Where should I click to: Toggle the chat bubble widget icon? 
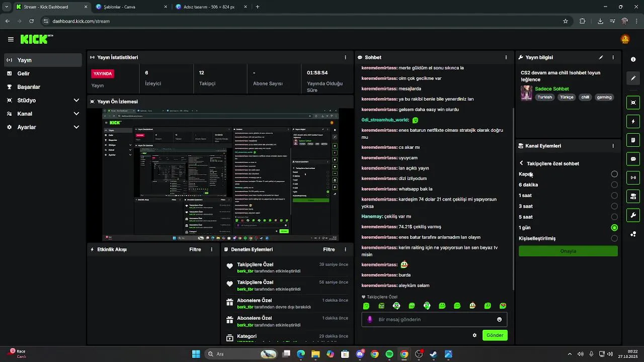click(633, 159)
